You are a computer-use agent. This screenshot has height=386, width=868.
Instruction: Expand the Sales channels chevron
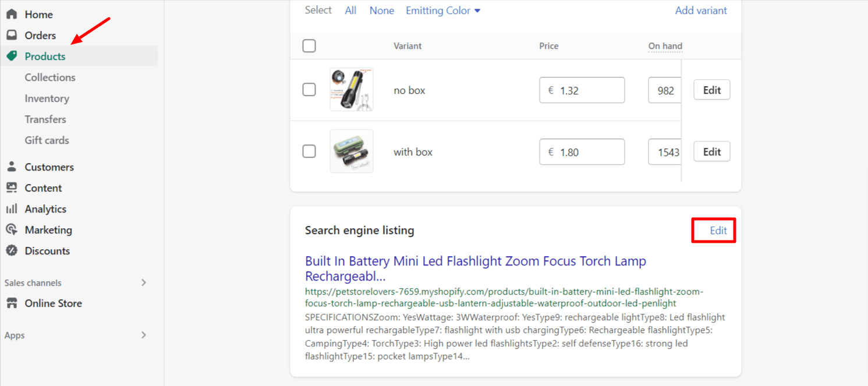(144, 282)
